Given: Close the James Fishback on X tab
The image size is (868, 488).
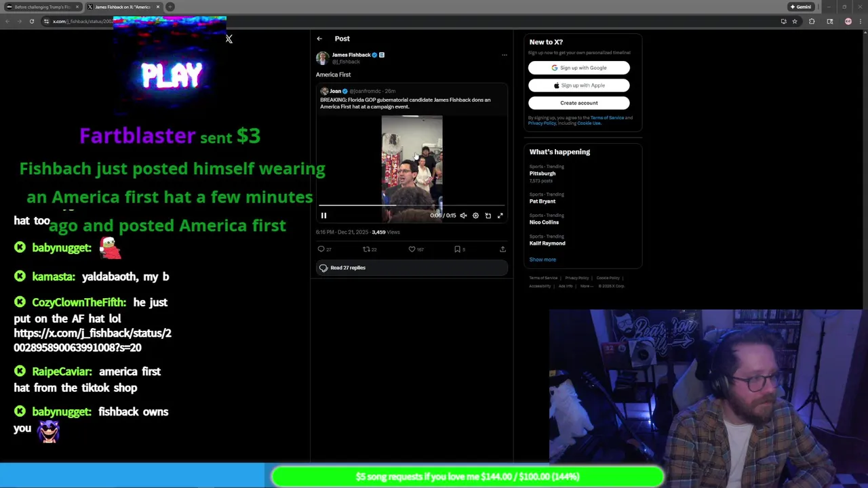Looking at the screenshot, I should point(158,7).
